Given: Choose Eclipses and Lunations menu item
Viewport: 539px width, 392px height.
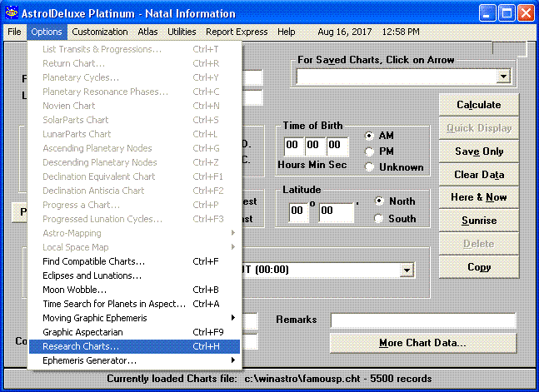Looking at the screenshot, I should pos(134,275).
